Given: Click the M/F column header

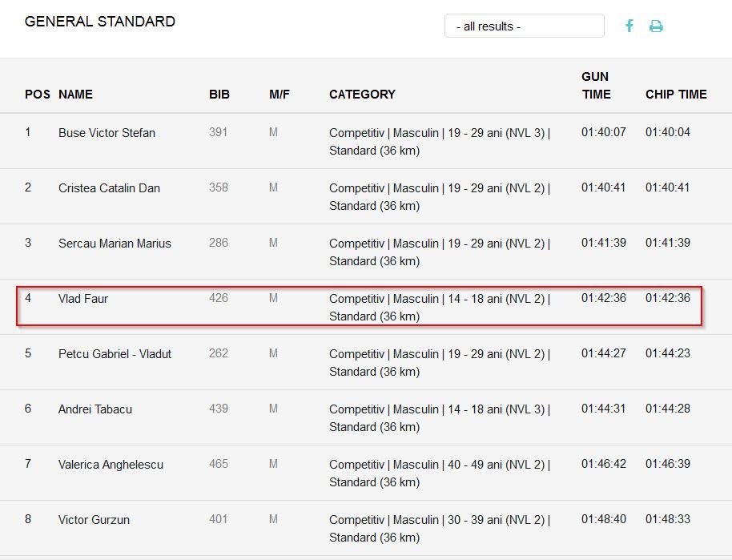Looking at the screenshot, I should [x=280, y=95].
